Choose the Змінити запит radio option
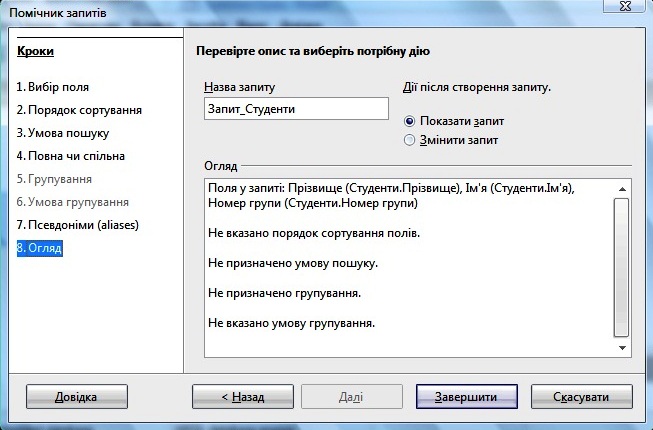 coord(409,140)
